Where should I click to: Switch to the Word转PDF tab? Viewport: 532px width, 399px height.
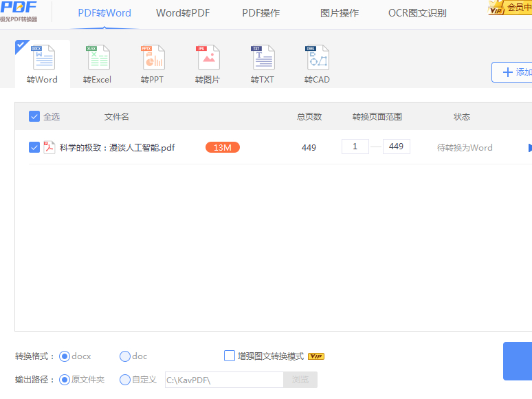pyautogui.click(x=183, y=13)
